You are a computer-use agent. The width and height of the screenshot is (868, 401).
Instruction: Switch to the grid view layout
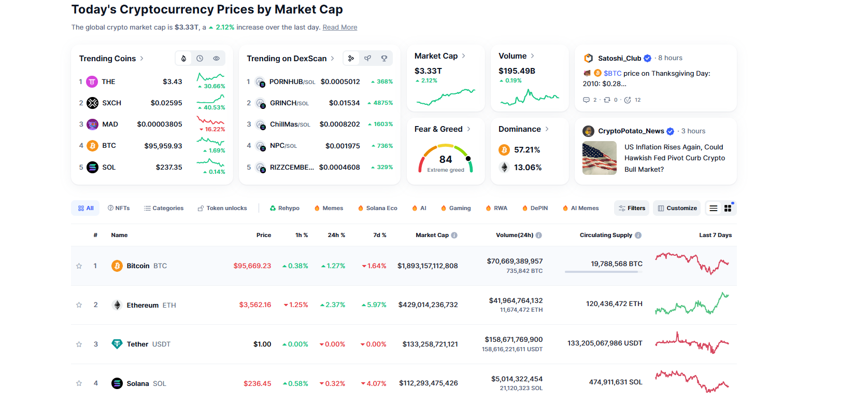[x=728, y=209]
